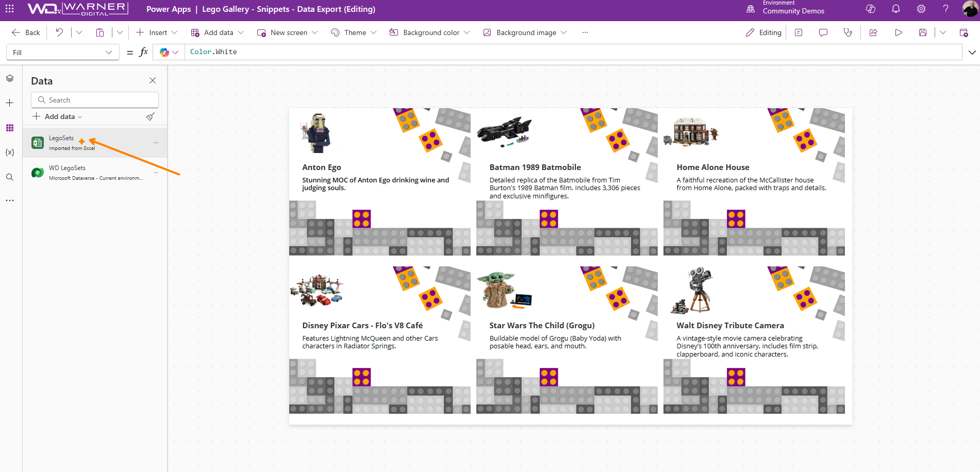Click the variables panel icon in toolbar
Image resolution: width=980 pixels, height=472 pixels.
[799, 32]
